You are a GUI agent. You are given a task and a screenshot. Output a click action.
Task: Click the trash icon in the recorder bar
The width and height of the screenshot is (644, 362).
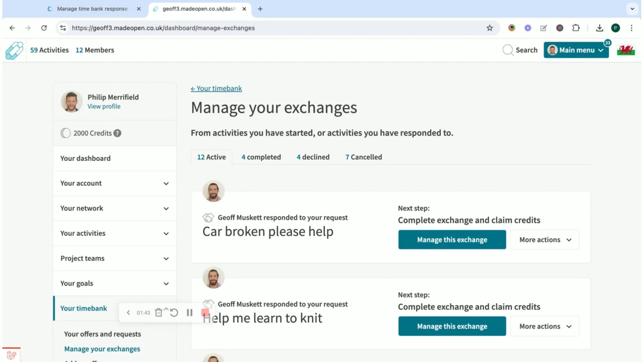(x=158, y=312)
